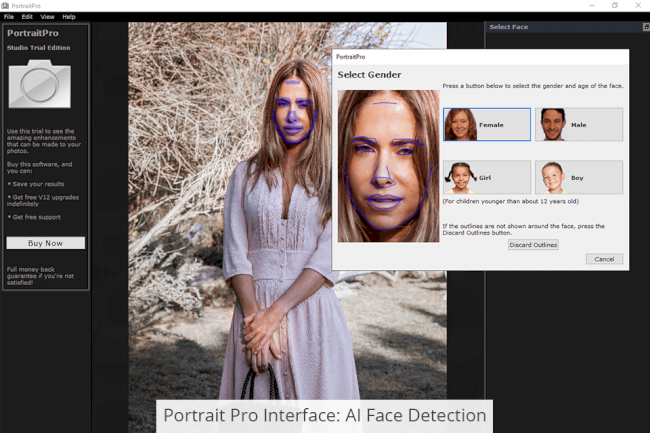Click the Buy Now button
Image resolution: width=650 pixels, height=433 pixels.
(46, 243)
